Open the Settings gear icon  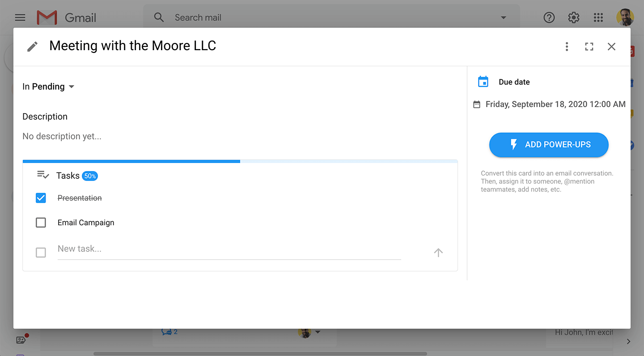tap(574, 17)
